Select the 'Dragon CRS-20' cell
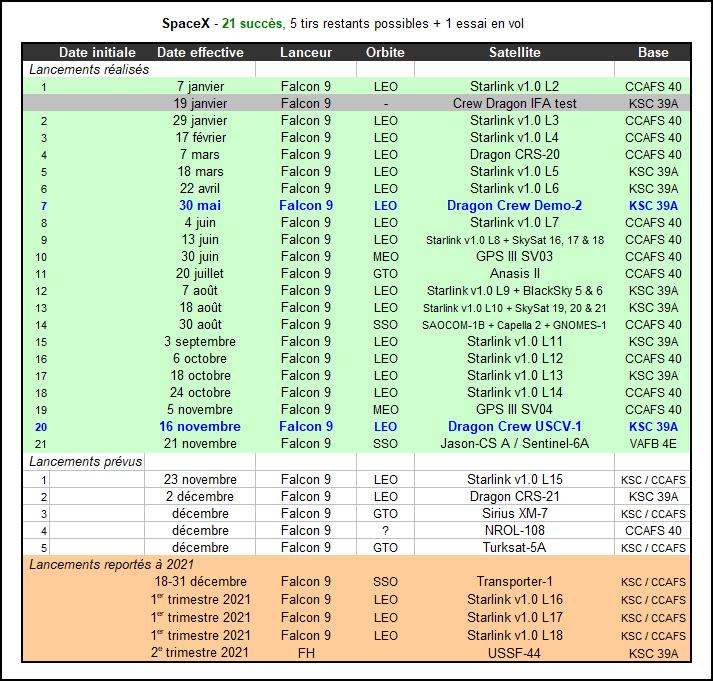Viewport: 713px width, 681px height. (x=514, y=155)
